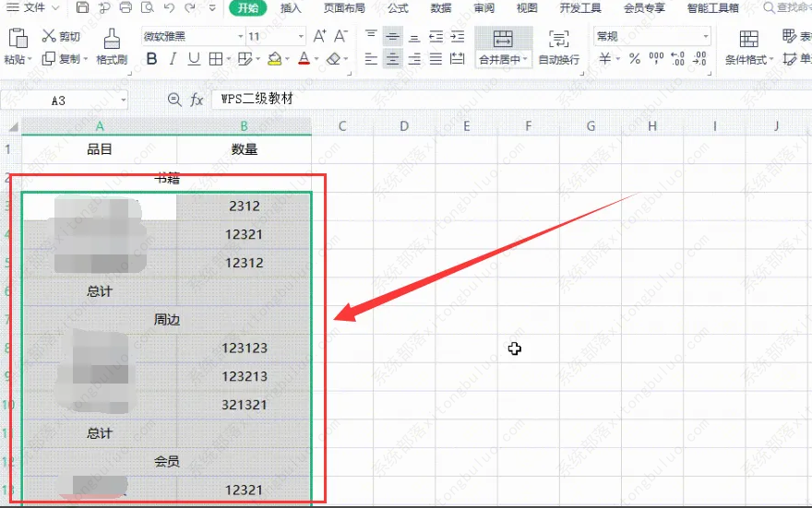Decrease font size with A- icon

tap(340, 36)
